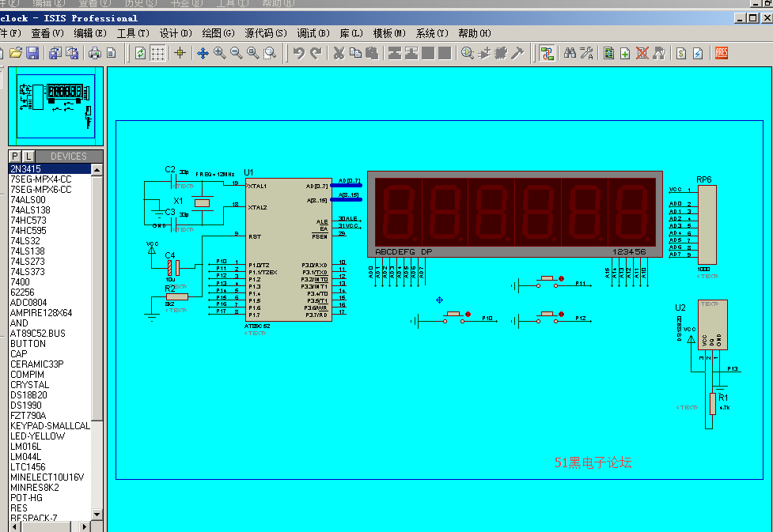Select CRYSTAL in the devices list
773x532 pixels.
(50, 385)
